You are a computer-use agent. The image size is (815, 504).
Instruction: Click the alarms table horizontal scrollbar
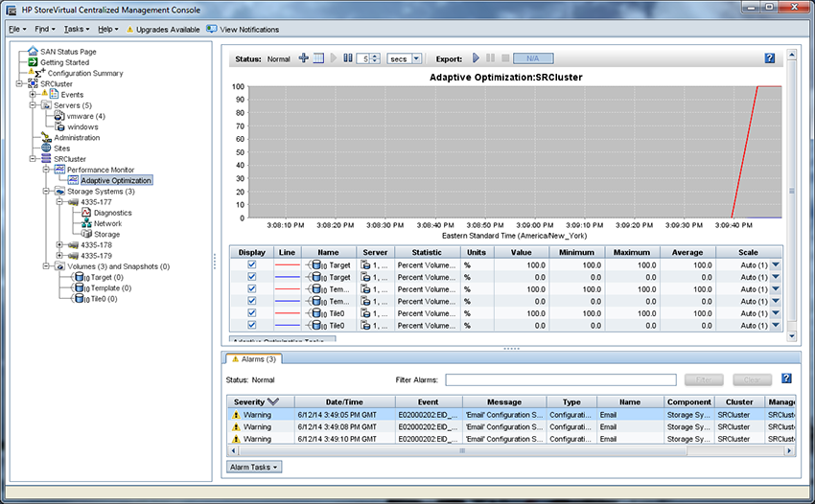(x=461, y=450)
